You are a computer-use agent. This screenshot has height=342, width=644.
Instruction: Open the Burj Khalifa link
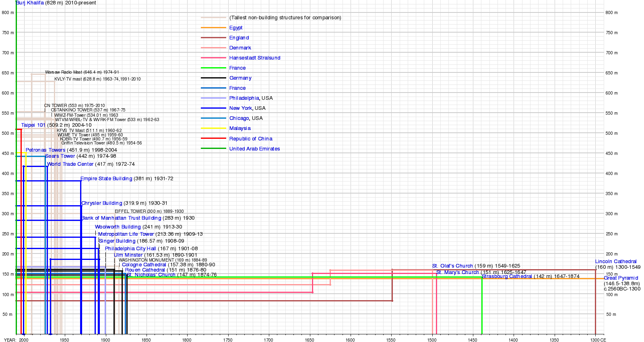[30, 3]
